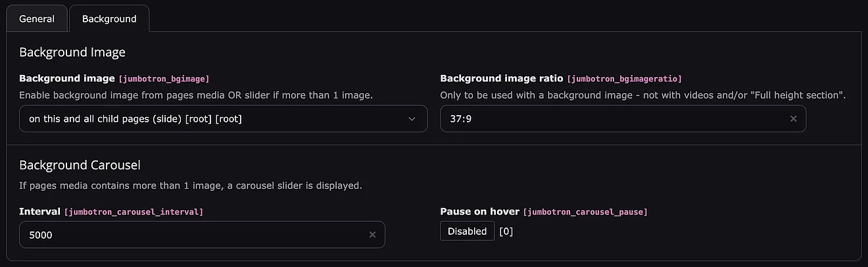Click the "Interval" field label
The width and height of the screenshot is (868, 267).
40,211
